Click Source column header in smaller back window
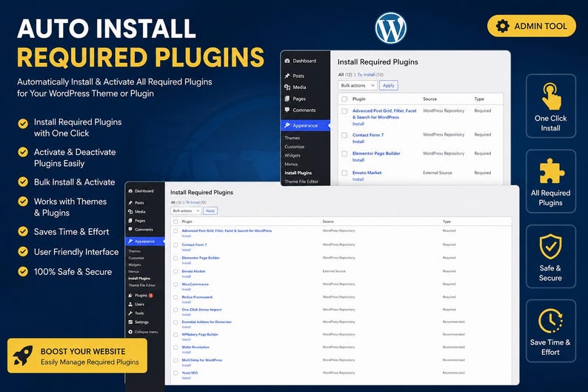 point(430,99)
